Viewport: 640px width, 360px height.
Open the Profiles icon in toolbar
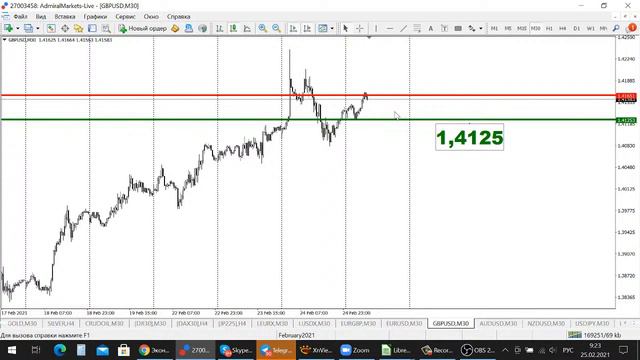pos(28,28)
